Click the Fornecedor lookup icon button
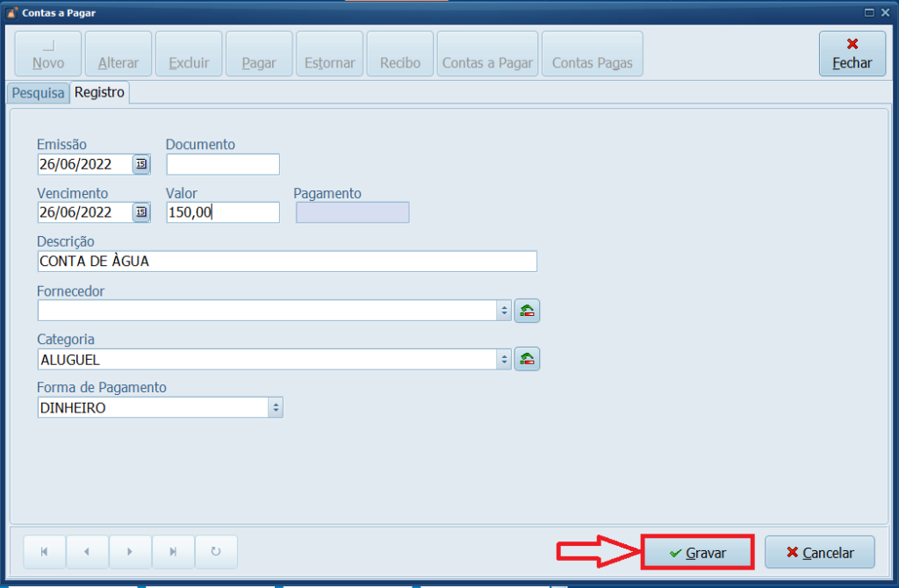Screen dimensions: 899x588 coord(527,311)
